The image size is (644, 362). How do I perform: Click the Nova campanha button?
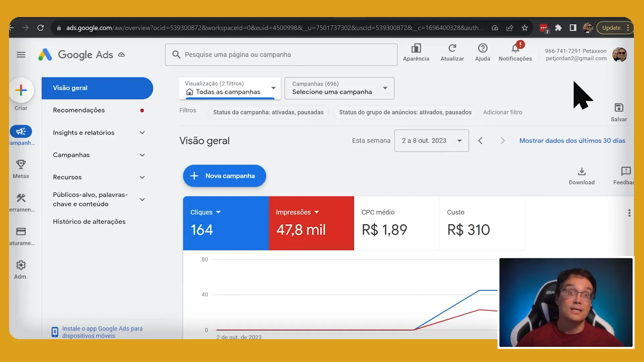(224, 176)
